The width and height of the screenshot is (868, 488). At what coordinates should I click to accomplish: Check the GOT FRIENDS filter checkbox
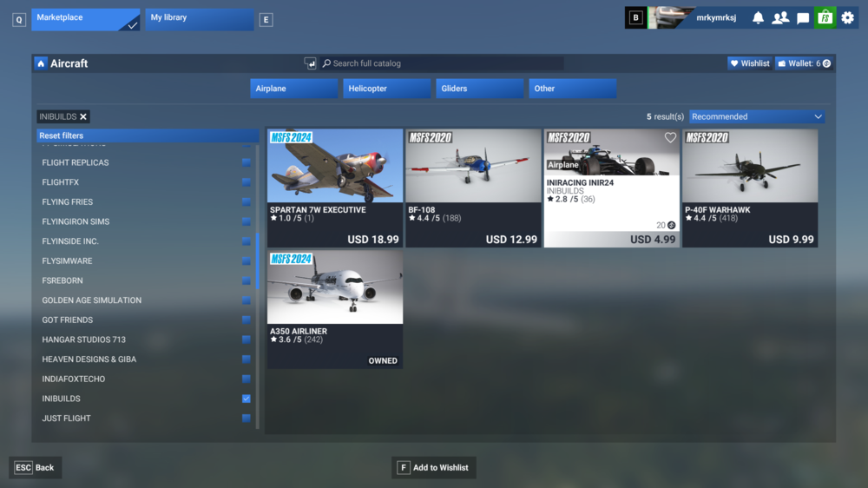[x=247, y=320]
